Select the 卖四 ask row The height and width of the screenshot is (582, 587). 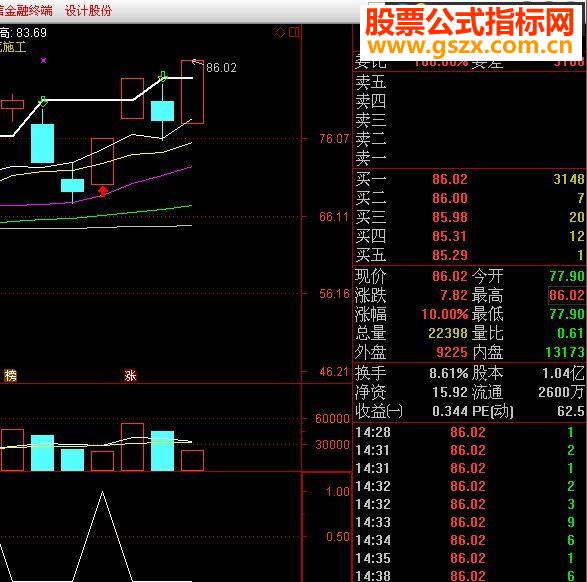469,101
